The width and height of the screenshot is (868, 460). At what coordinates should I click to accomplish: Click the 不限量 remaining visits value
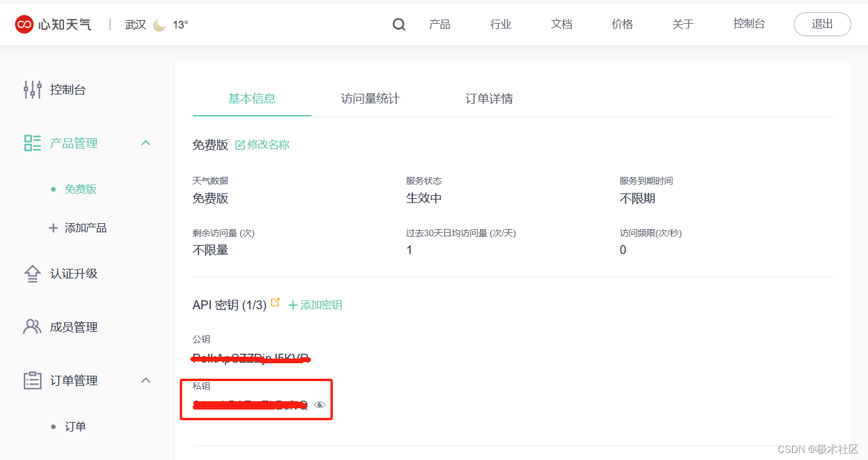(211, 250)
